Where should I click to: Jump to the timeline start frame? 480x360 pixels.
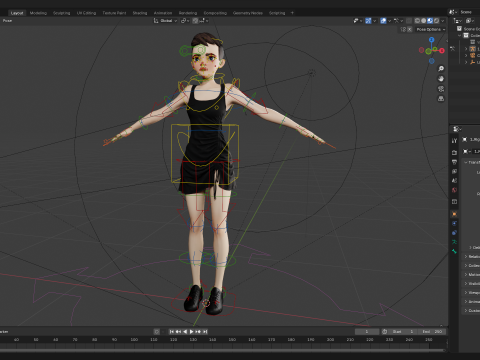(172, 332)
